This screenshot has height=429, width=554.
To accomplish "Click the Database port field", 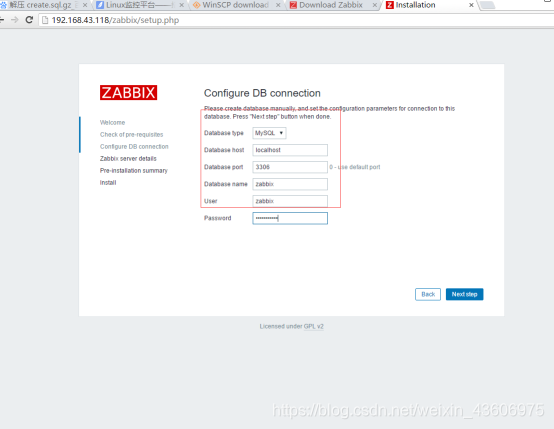I will 290,167.
